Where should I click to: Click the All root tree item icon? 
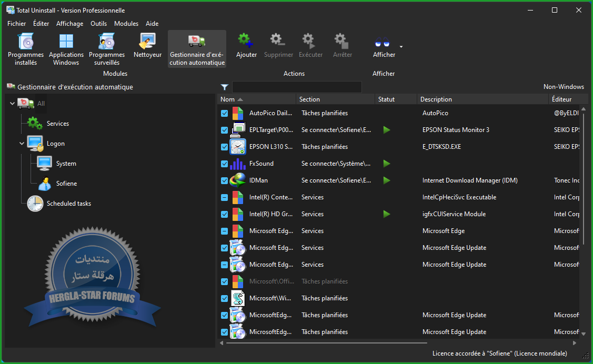pos(25,103)
